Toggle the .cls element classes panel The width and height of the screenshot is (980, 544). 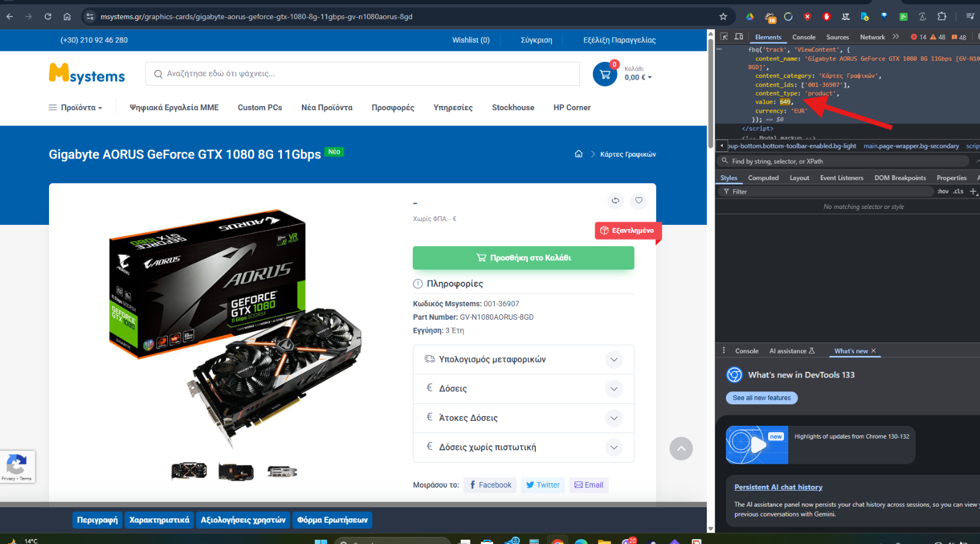coord(959,191)
